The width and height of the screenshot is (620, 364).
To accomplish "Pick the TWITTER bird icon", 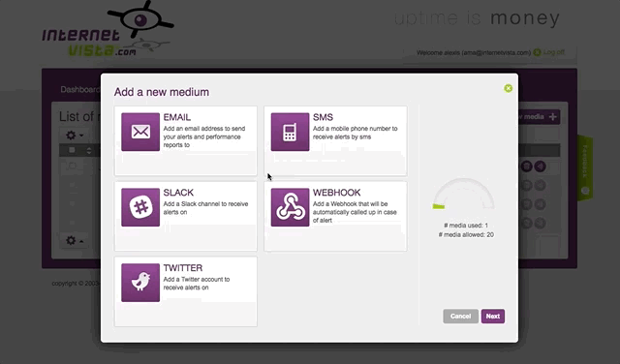I will 140,283.
